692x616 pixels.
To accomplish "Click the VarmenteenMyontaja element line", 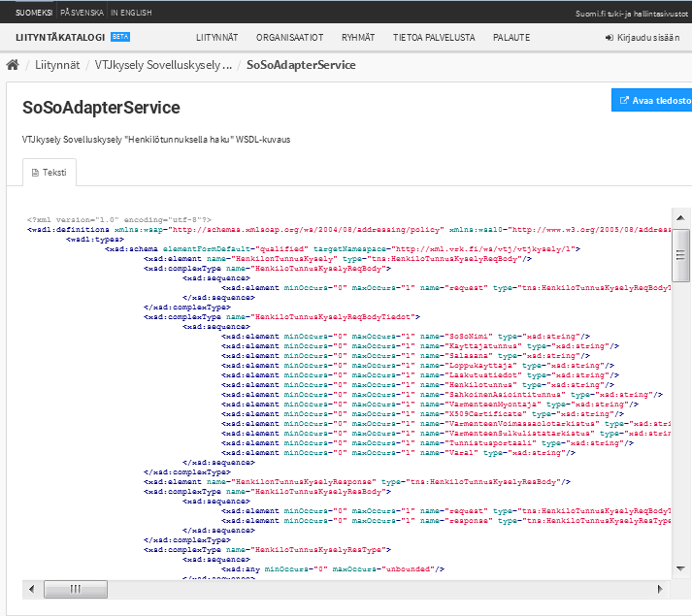I will click(x=430, y=405).
